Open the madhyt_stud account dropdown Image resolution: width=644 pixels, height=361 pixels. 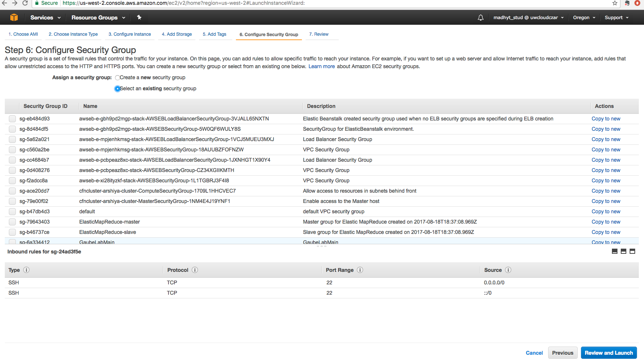tap(528, 17)
